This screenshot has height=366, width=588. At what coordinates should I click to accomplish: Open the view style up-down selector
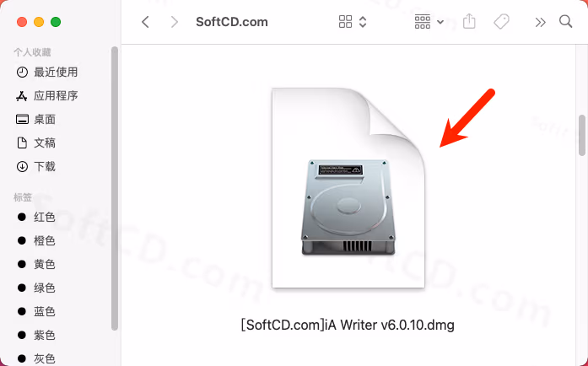(x=363, y=22)
